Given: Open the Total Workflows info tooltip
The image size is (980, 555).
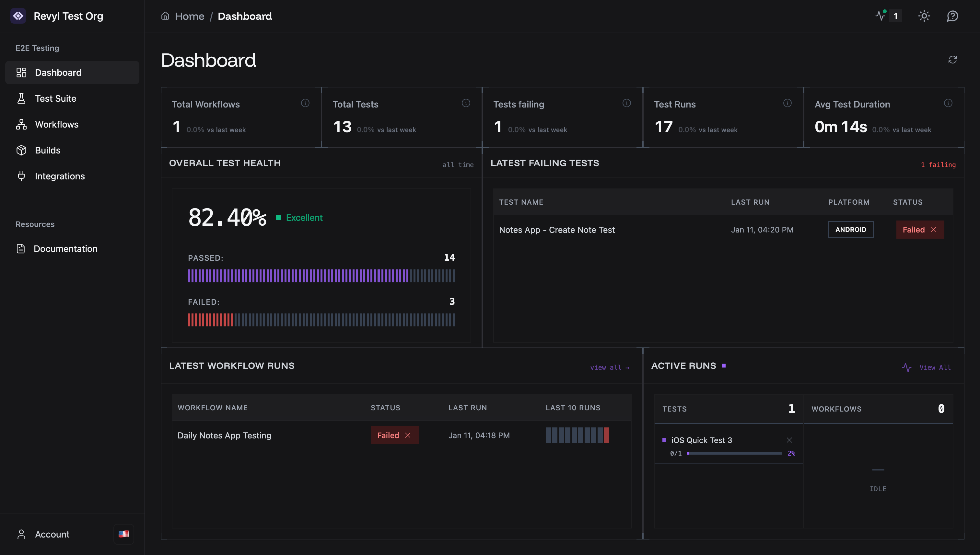Looking at the screenshot, I should point(305,103).
